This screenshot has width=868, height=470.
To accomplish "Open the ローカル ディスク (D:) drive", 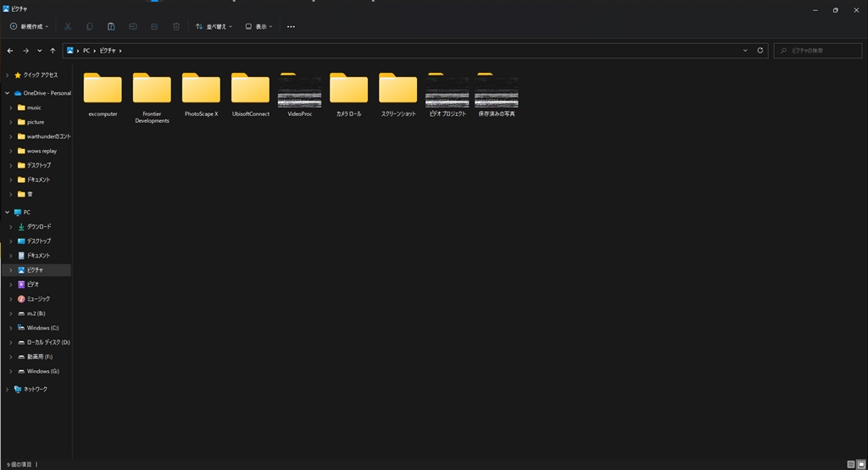I will click(44, 342).
